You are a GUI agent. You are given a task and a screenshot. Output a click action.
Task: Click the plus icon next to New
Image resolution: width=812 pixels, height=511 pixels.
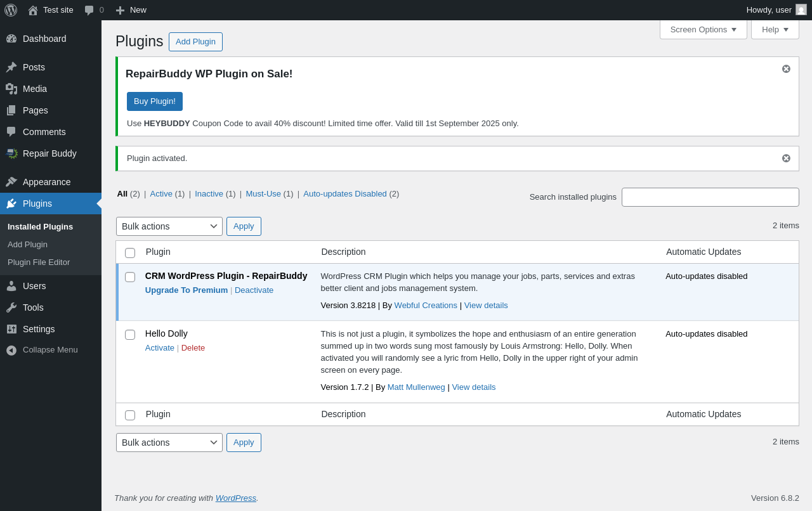(120, 10)
